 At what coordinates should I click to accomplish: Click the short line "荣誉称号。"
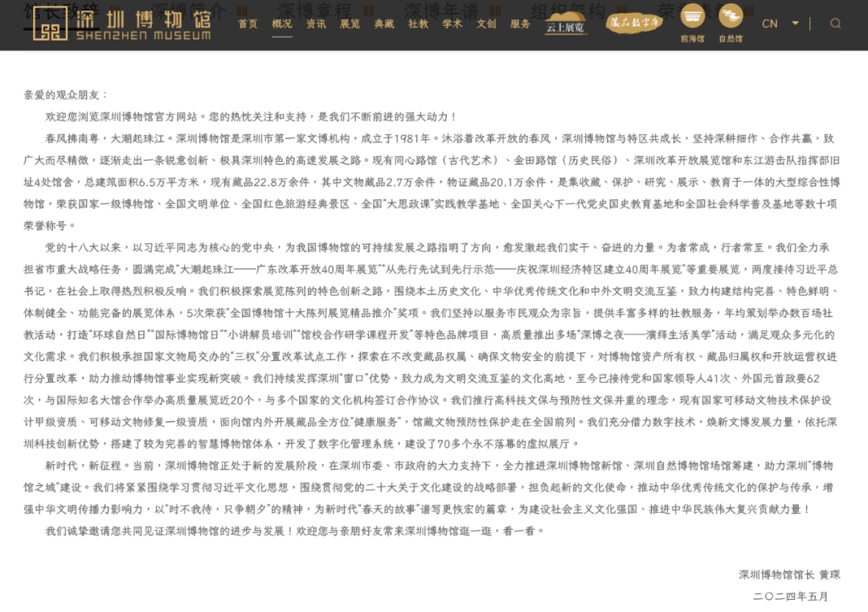pyautogui.click(x=49, y=225)
